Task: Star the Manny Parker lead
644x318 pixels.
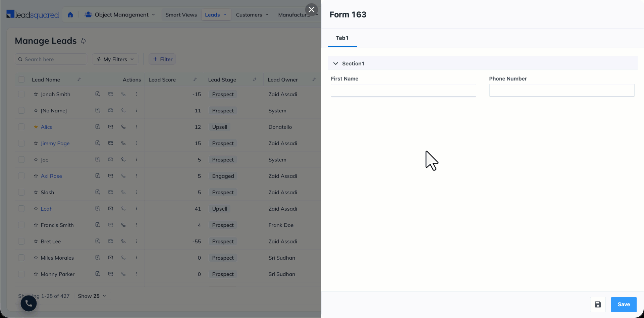Action: pyautogui.click(x=36, y=274)
